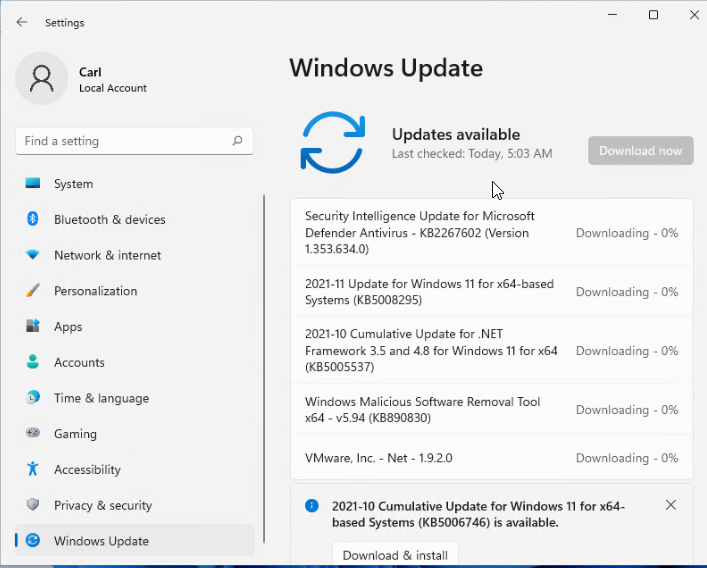Click the Accessibility figure icon
Screen dimensions: 707x568
(x=32, y=469)
